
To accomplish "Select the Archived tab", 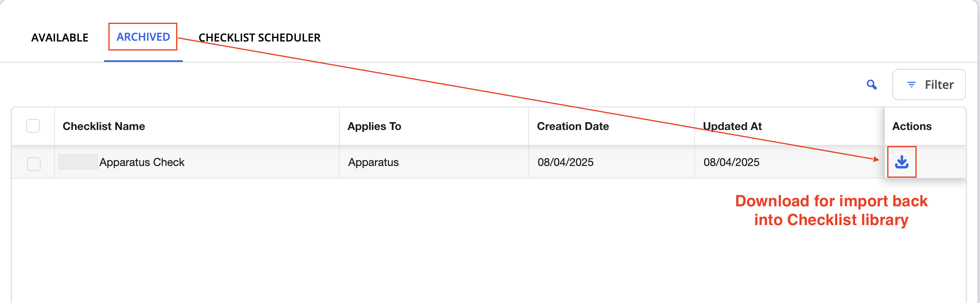I will [143, 37].
